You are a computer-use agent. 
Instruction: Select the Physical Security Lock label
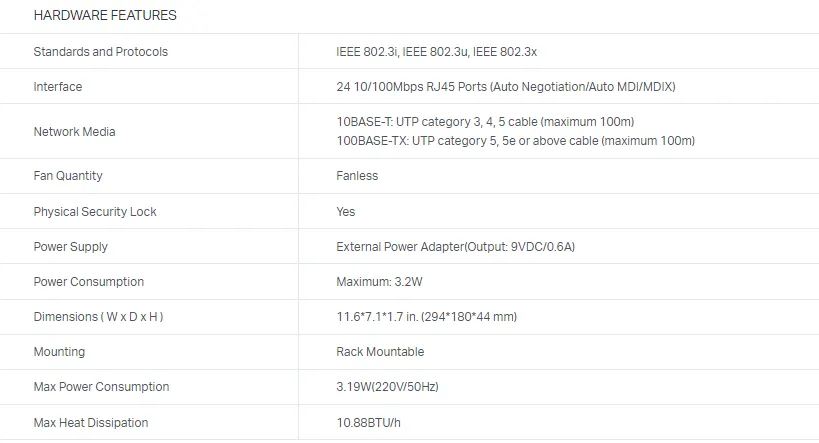tap(95, 212)
